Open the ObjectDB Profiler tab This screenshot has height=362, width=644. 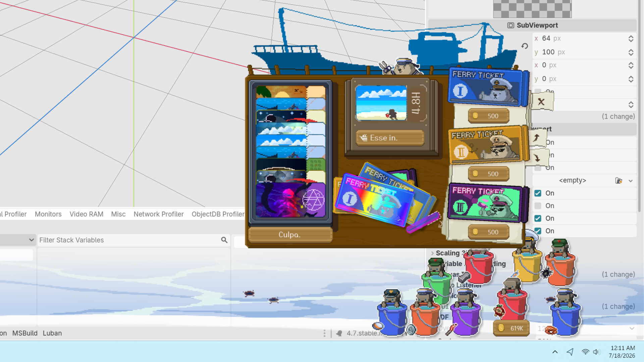[218, 214]
